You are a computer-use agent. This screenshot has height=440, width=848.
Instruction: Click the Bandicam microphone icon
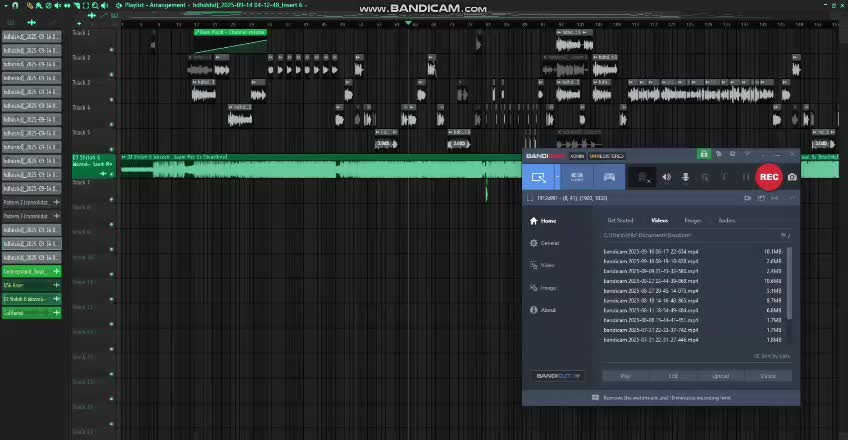685,177
